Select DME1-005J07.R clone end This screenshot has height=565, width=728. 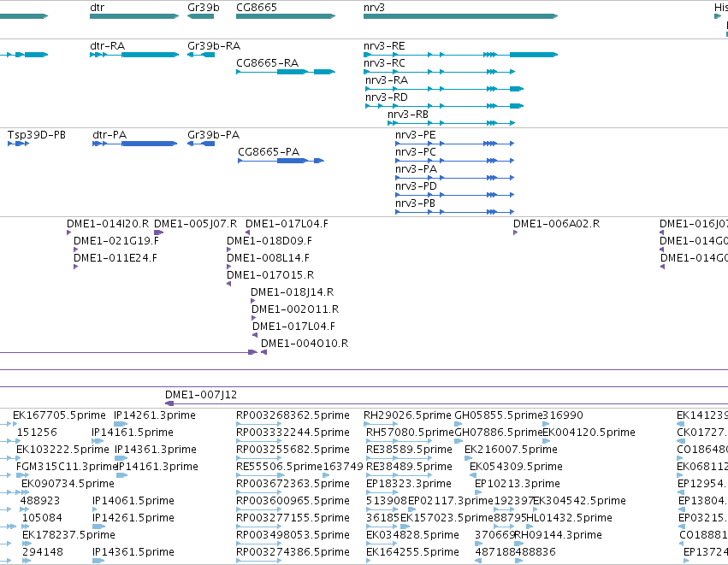pyautogui.click(x=159, y=232)
